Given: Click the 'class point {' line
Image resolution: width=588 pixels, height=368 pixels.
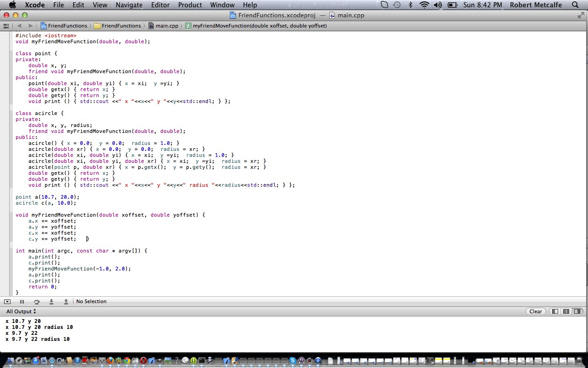Looking at the screenshot, I should tap(36, 53).
